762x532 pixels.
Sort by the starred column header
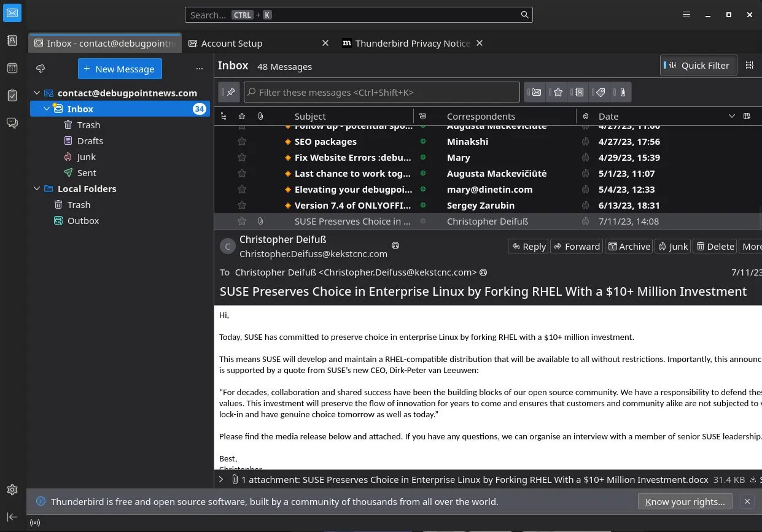click(x=242, y=116)
